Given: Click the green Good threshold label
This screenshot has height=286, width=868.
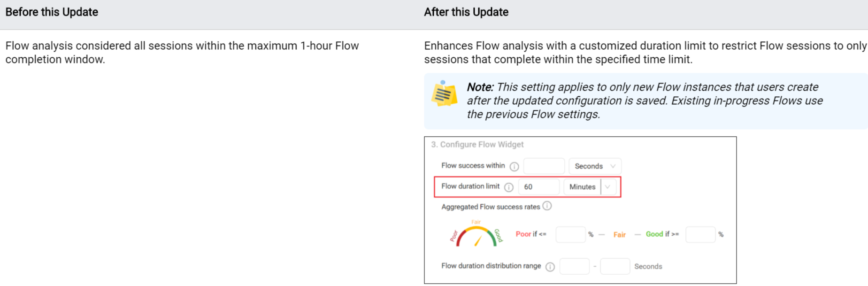Looking at the screenshot, I should pos(654,234).
